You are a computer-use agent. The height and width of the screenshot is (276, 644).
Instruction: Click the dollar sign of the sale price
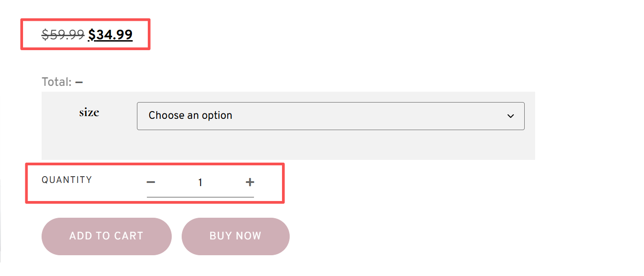click(x=91, y=35)
